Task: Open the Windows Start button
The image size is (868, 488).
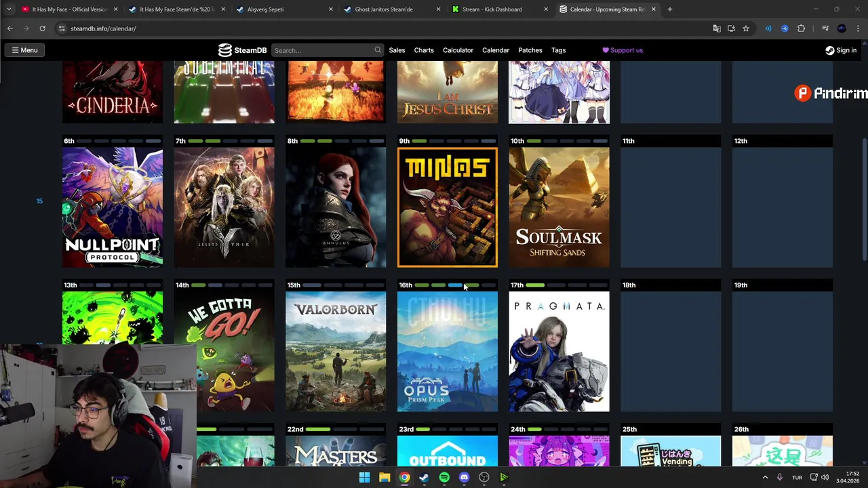Action: pyautogui.click(x=364, y=477)
